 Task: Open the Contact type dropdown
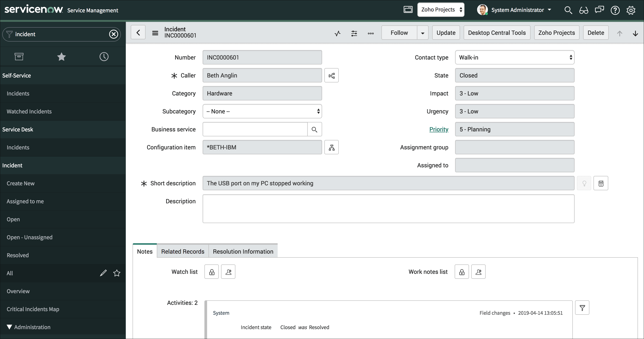click(514, 58)
